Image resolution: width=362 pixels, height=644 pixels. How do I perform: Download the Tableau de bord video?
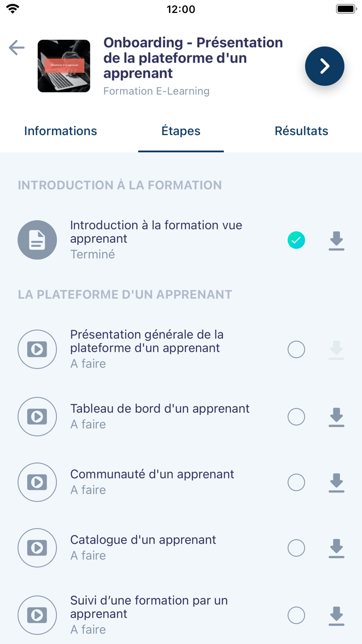click(x=336, y=416)
